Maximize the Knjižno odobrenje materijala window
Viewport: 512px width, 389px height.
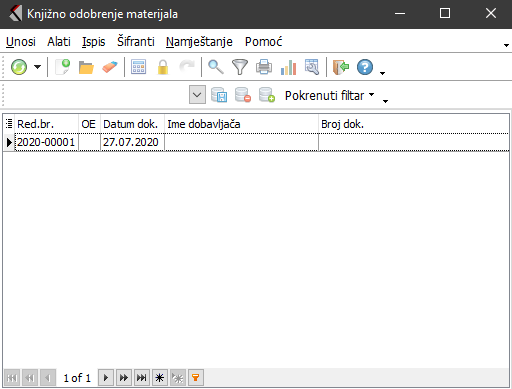point(445,13)
